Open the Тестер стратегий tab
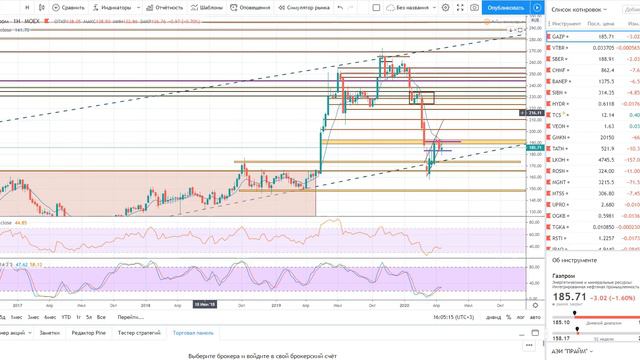 [x=139, y=333]
